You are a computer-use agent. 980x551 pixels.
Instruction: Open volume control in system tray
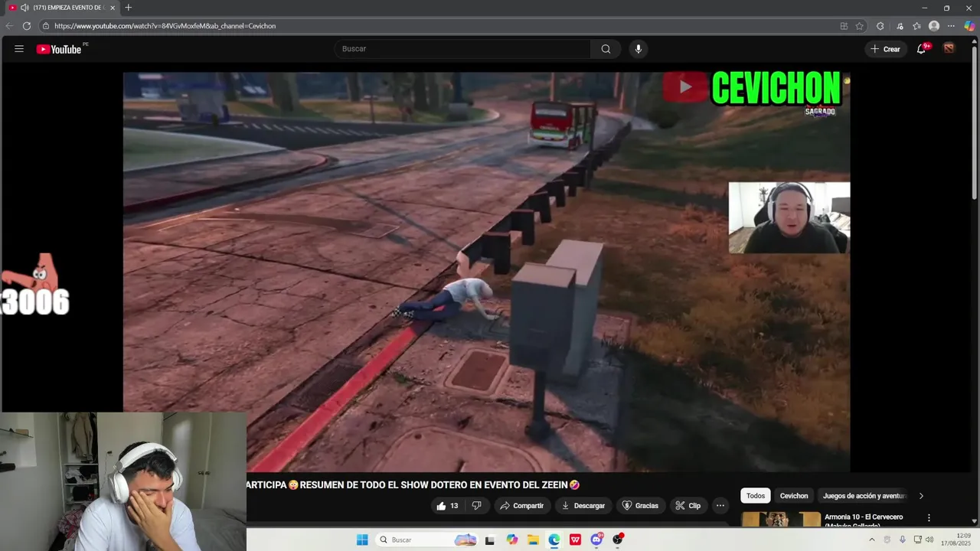(929, 540)
